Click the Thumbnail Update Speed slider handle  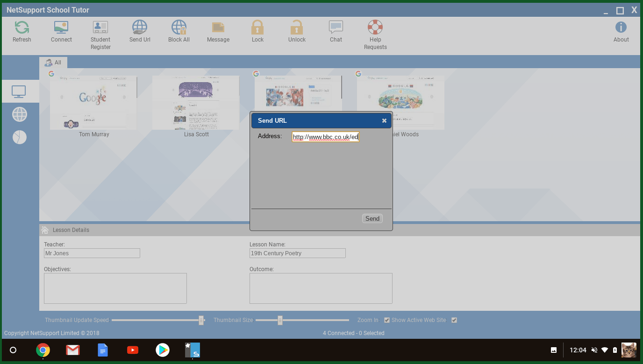[x=201, y=320]
